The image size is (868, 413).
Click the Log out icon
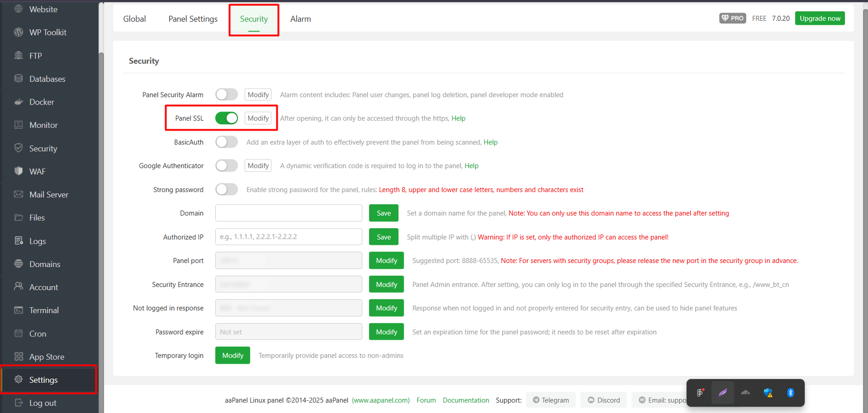click(x=19, y=403)
